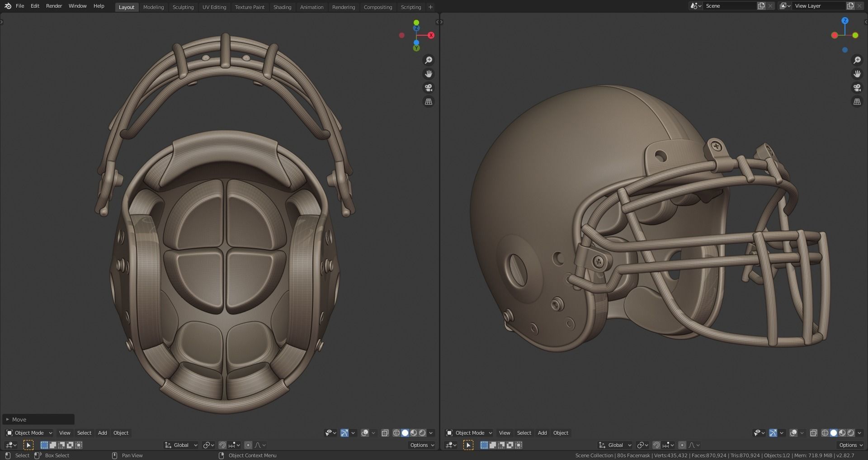The width and height of the screenshot is (868, 460).
Task: Switch to the Scripting workspace tab
Action: click(411, 7)
